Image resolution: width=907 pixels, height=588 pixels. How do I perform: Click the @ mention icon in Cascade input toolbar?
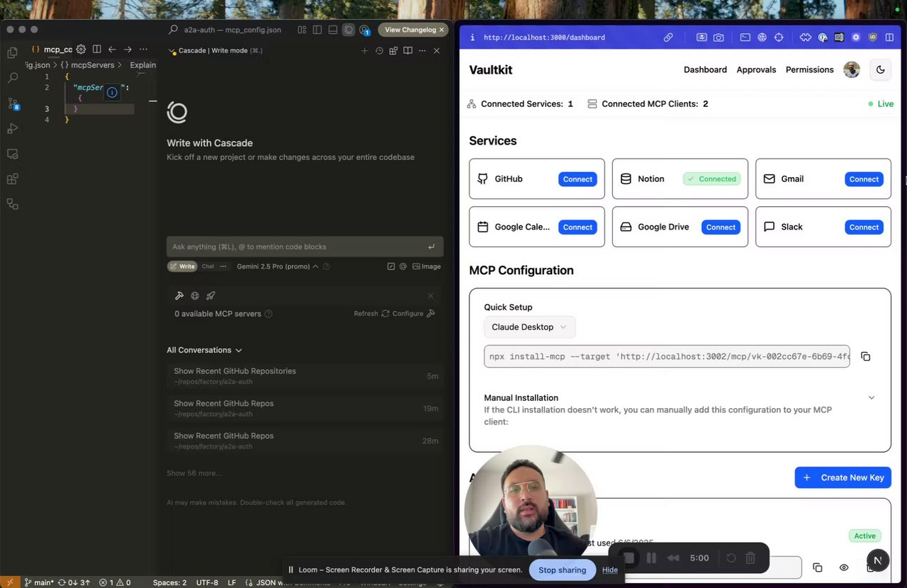(x=403, y=266)
